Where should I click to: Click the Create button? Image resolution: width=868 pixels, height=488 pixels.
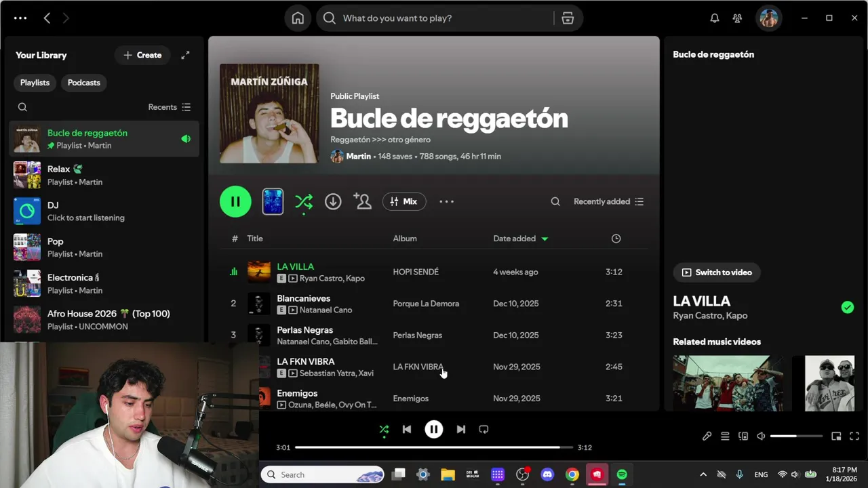tap(142, 56)
